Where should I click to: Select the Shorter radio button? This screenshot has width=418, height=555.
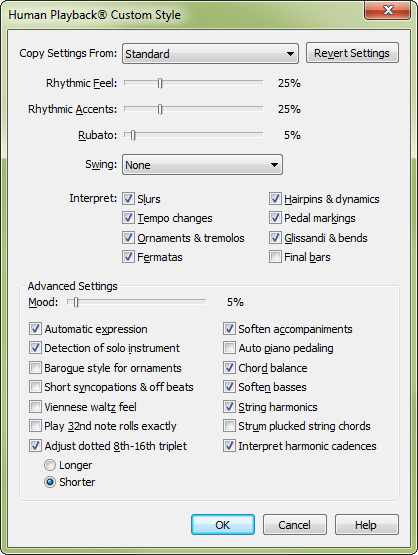(x=50, y=482)
